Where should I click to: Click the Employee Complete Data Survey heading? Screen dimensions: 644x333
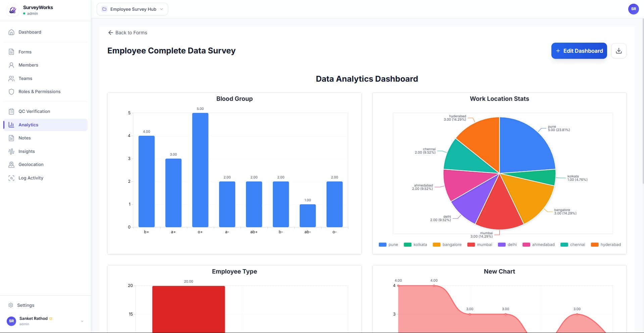coord(171,51)
